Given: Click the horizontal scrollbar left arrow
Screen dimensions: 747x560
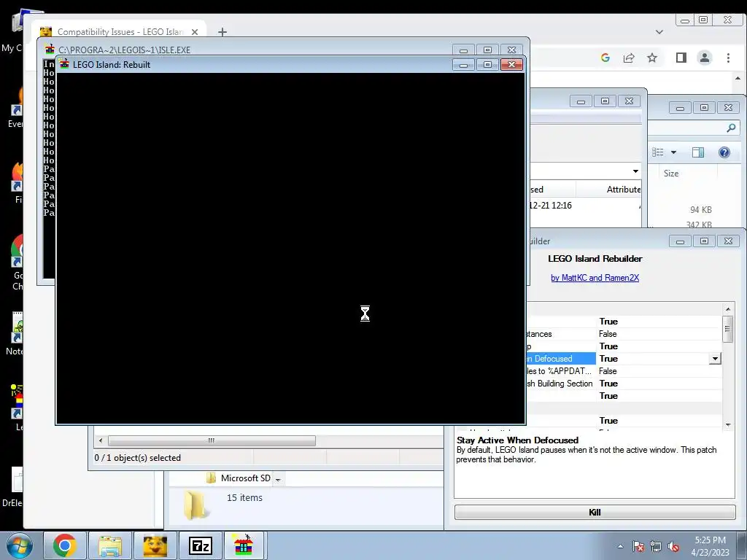Looking at the screenshot, I should 100,440.
